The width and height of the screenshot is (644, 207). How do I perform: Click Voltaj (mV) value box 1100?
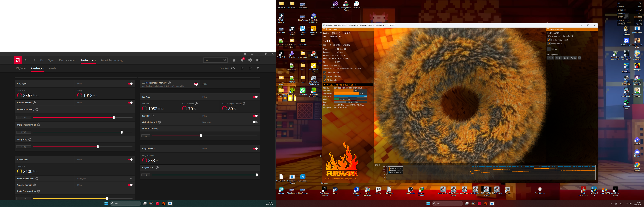tap(23, 147)
